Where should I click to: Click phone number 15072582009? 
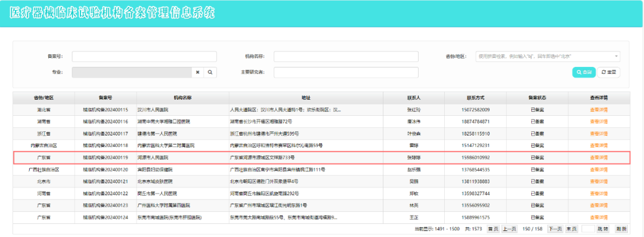(x=476, y=110)
